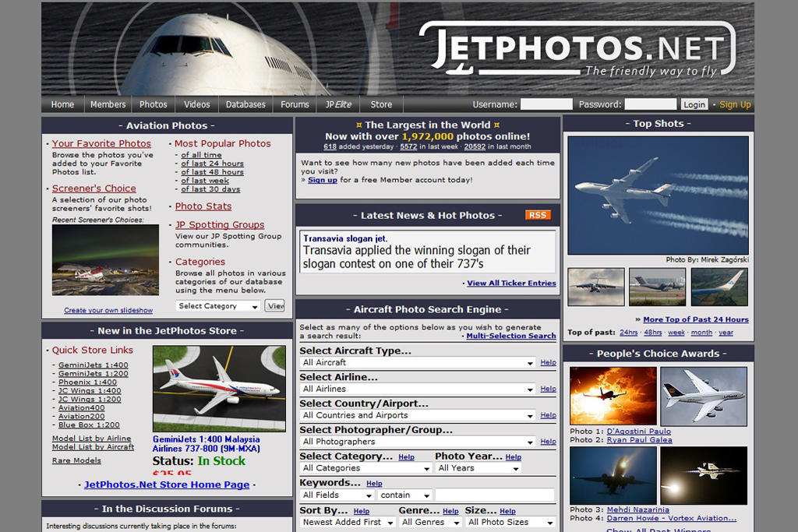Open third small Top Shots thumbnail

click(x=719, y=287)
